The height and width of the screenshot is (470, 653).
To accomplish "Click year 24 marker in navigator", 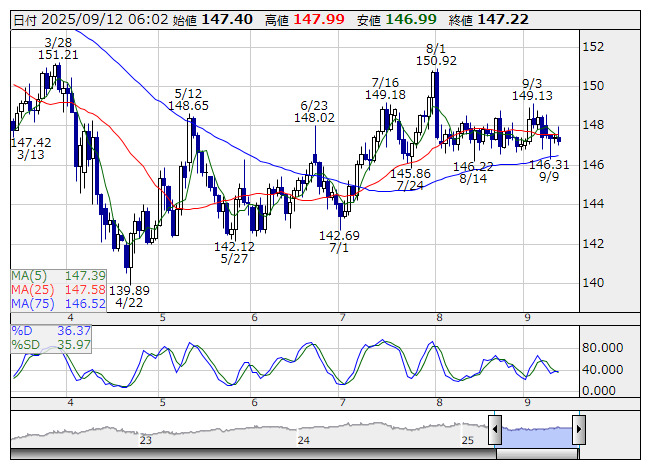I will coord(304,439).
